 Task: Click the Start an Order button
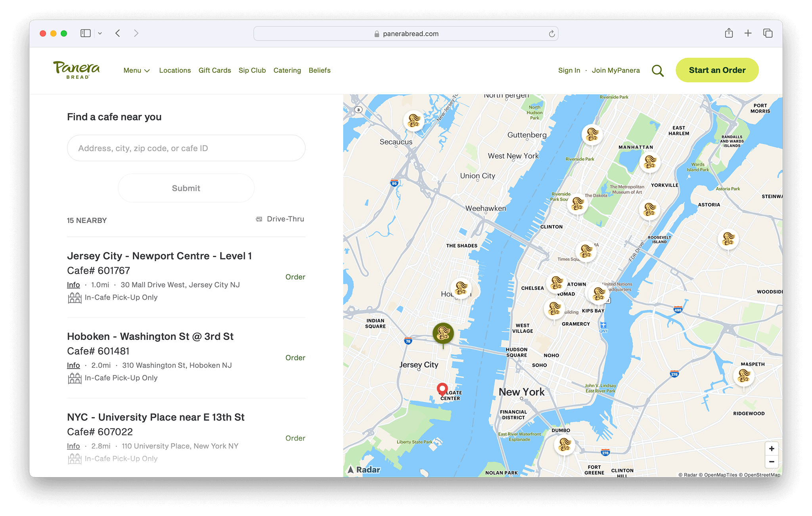click(717, 70)
